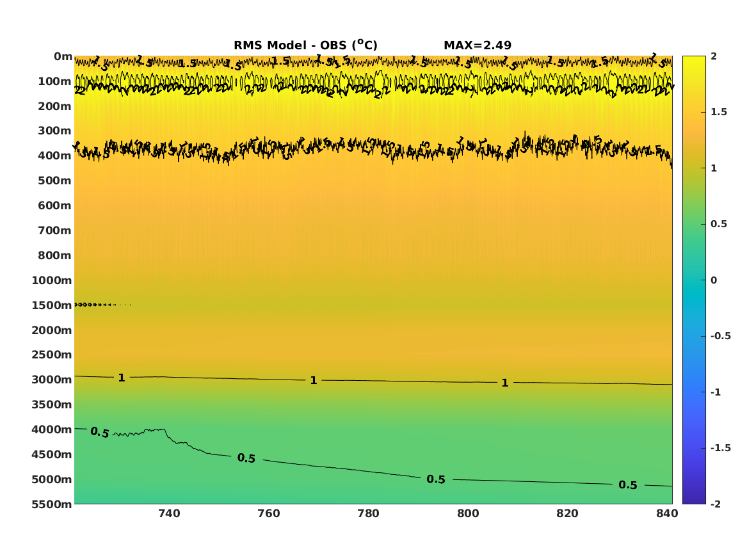Click the '760' x-axis tick label
The height and width of the screenshot is (560, 747).
[269, 514]
